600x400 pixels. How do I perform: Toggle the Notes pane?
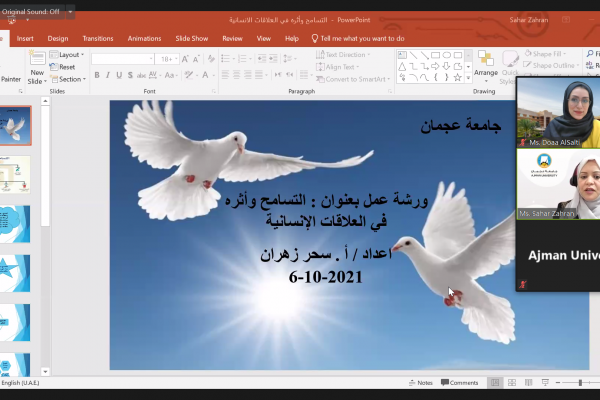(420, 382)
